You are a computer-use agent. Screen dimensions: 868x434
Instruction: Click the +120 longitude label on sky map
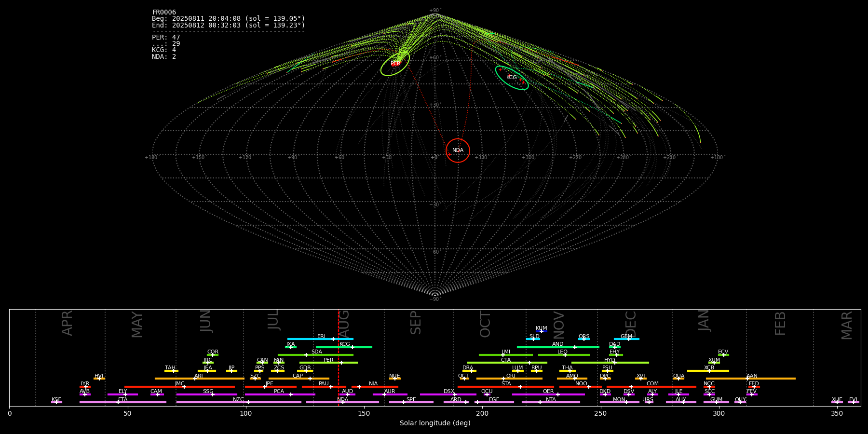point(245,158)
